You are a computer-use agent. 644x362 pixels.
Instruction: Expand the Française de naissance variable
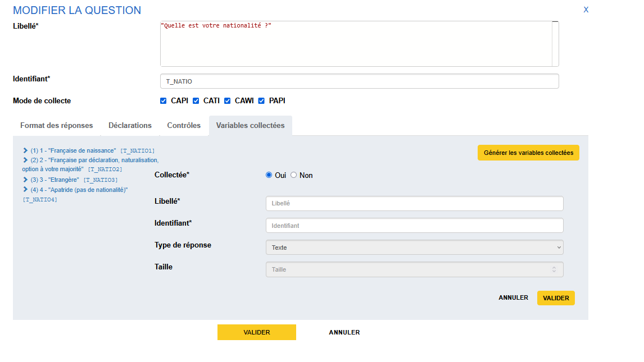tap(26, 150)
